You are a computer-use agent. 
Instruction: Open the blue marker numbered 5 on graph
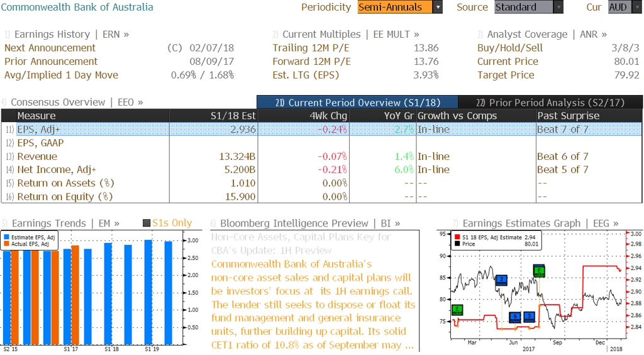[515, 317]
